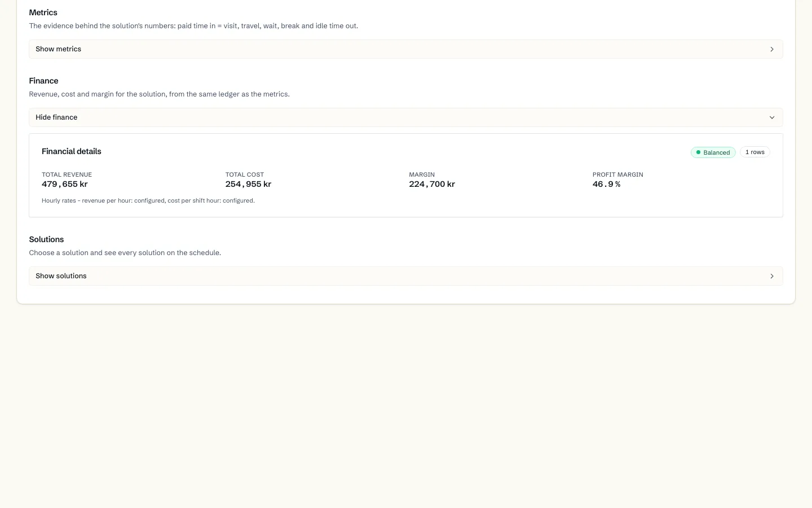Image resolution: width=812 pixels, height=508 pixels.
Task: Collapse the Hide finance section
Action: pyautogui.click(x=406, y=117)
